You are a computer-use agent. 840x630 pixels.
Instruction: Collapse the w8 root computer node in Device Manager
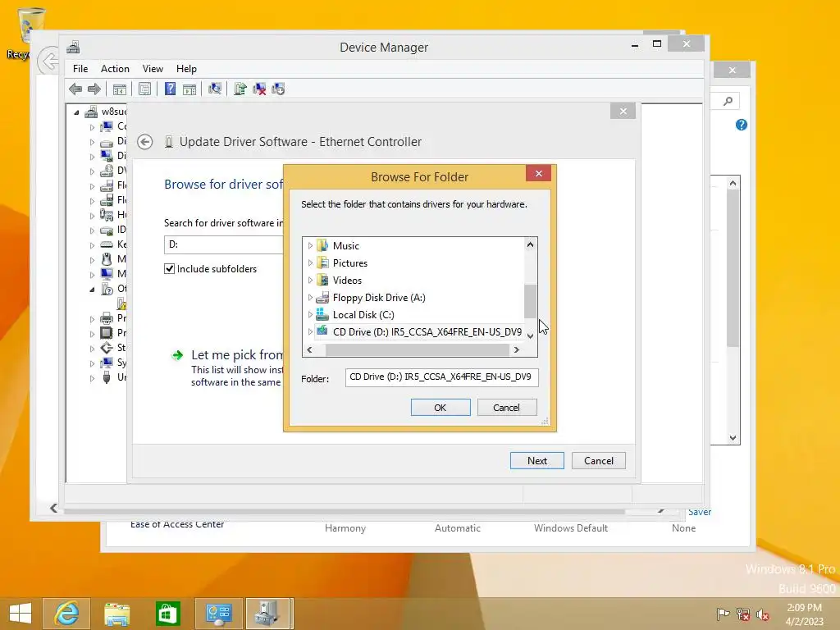click(76, 112)
